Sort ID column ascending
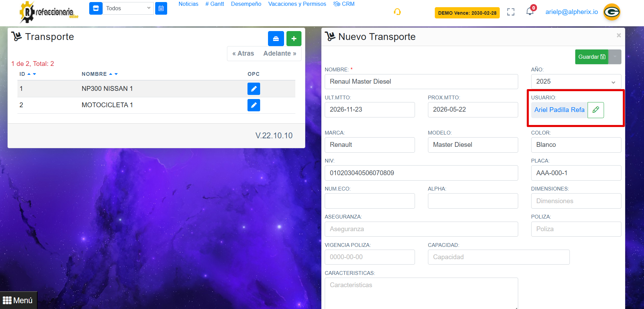The image size is (644, 309). (29, 74)
